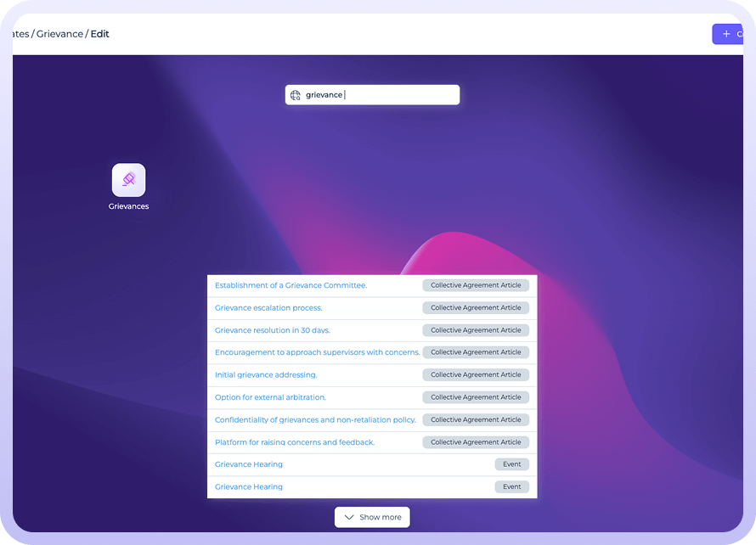Click the chevron icon in Show more
This screenshot has width=756, height=545.
click(x=348, y=517)
